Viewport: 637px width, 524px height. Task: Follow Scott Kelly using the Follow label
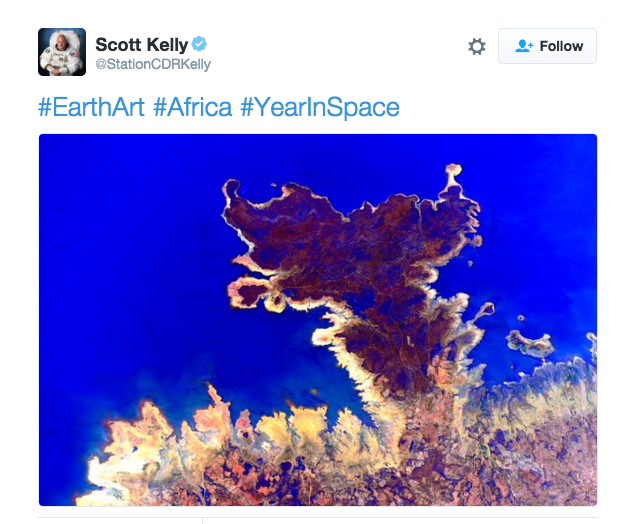(x=561, y=46)
